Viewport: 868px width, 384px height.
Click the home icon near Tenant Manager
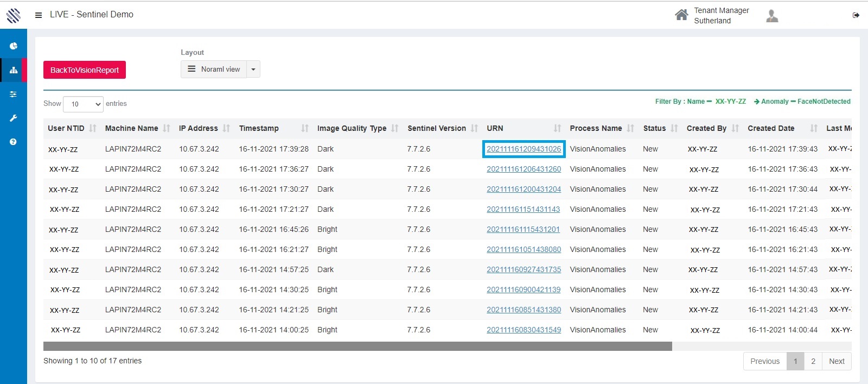click(681, 15)
